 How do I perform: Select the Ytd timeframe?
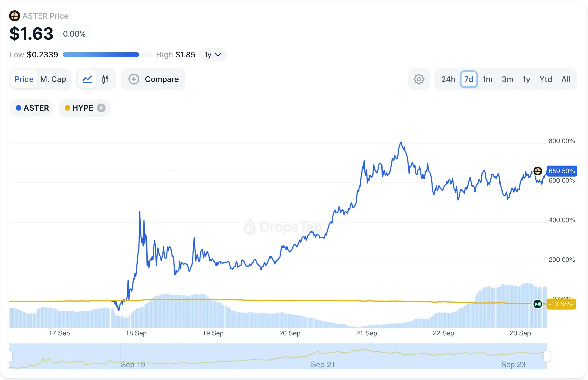(x=546, y=79)
